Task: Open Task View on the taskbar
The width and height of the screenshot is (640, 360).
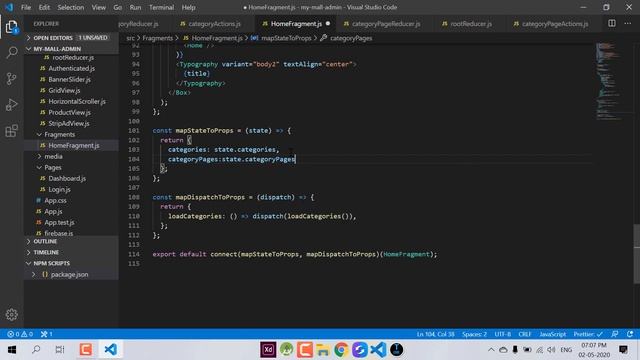Action: click(60, 349)
